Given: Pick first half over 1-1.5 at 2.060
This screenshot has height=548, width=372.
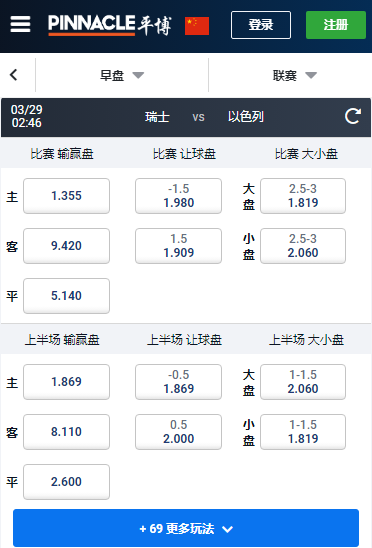Looking at the screenshot, I should (303, 382).
